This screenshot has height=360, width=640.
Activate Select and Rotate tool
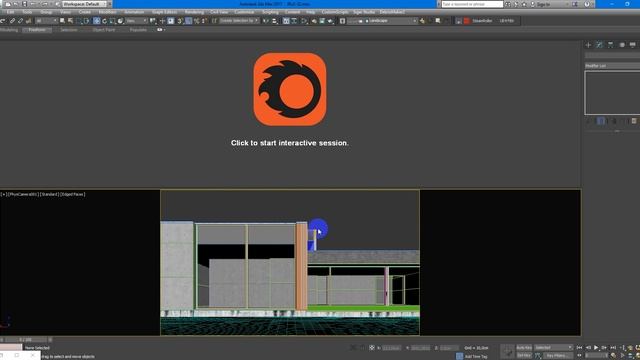(x=104, y=20)
